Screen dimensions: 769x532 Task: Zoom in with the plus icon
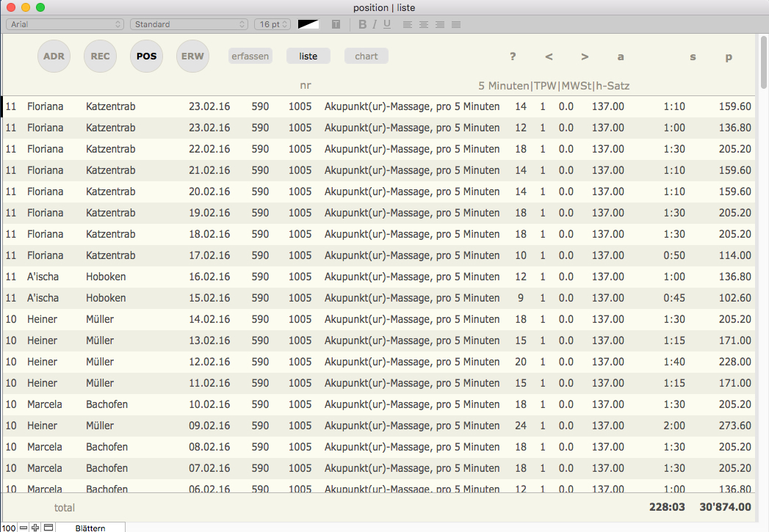tap(35, 528)
